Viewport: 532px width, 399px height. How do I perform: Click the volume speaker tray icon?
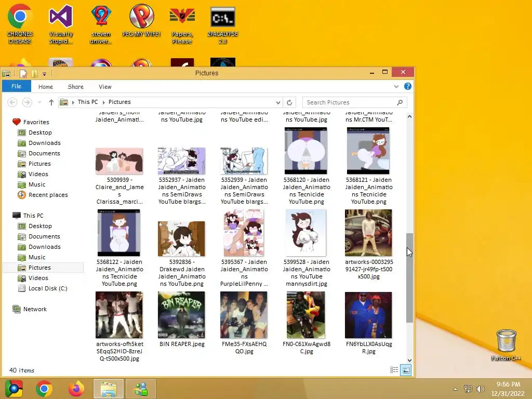coord(480,389)
